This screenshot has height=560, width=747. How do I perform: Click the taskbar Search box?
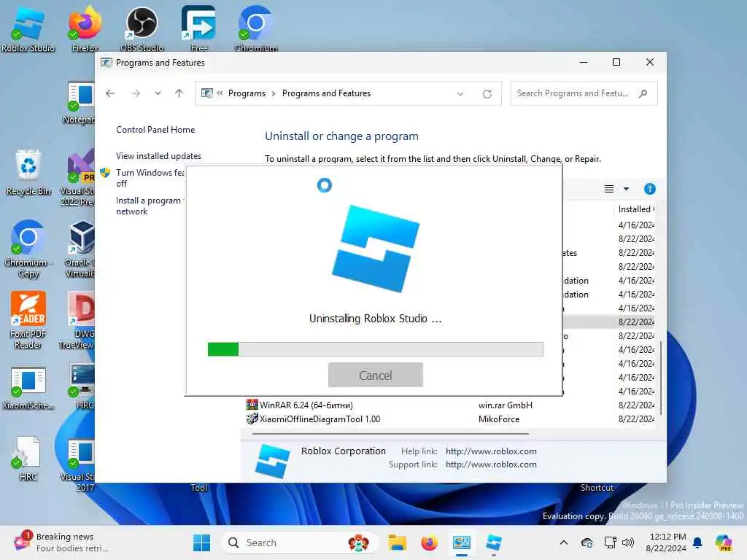(299, 542)
